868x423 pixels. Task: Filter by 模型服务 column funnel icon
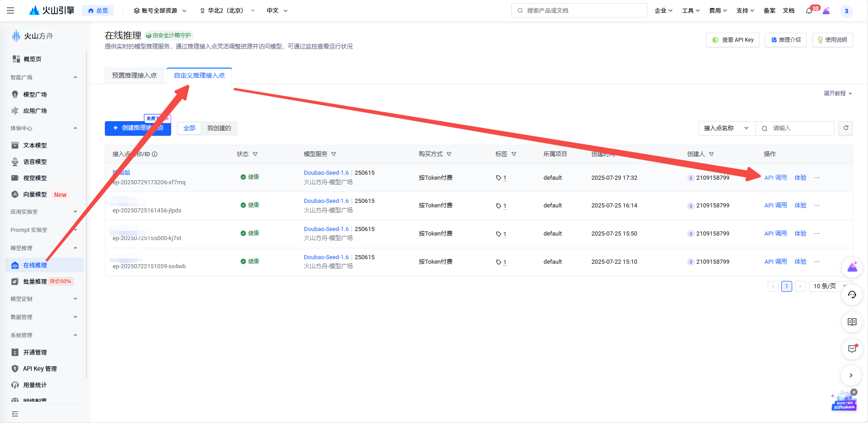pyautogui.click(x=334, y=154)
